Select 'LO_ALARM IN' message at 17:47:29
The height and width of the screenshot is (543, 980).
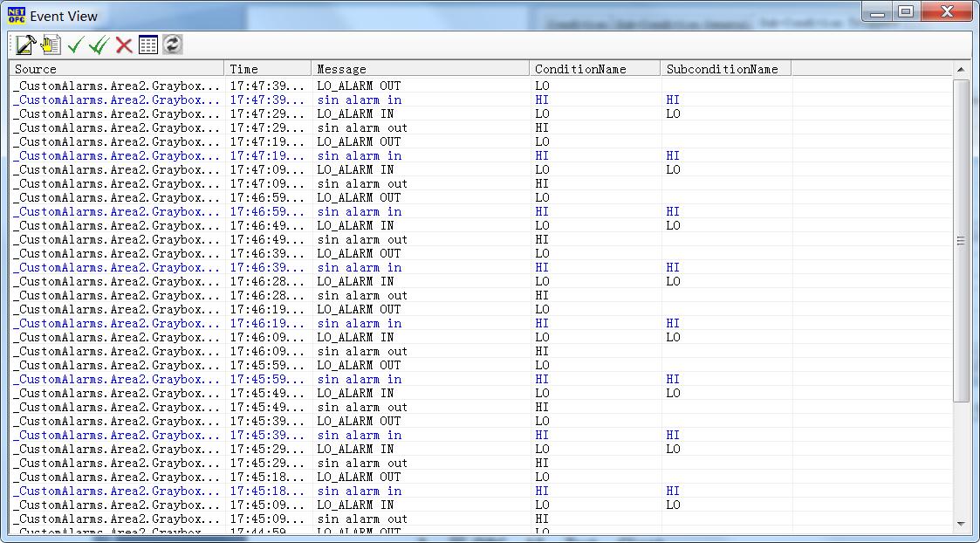pos(355,113)
